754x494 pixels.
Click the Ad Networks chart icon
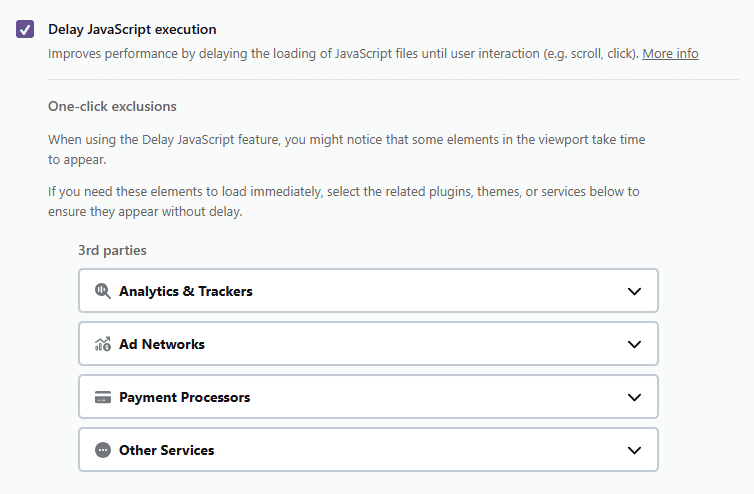point(103,344)
